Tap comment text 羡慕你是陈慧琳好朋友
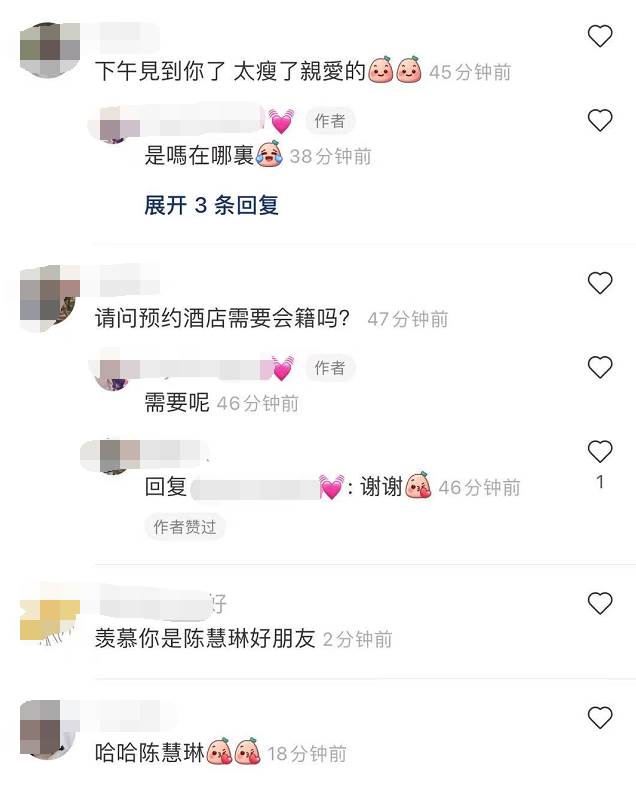 205,638
